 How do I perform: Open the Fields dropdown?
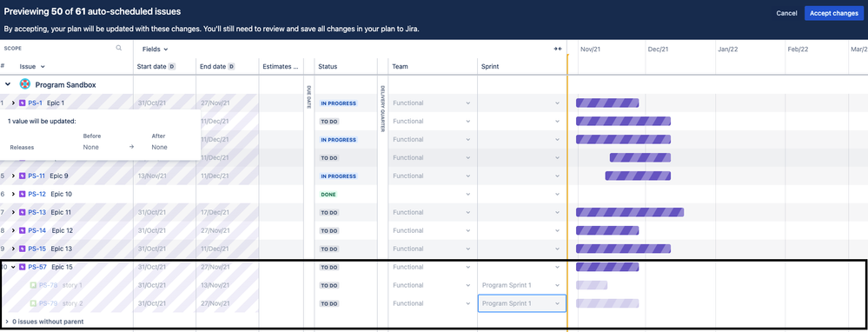[x=155, y=50]
